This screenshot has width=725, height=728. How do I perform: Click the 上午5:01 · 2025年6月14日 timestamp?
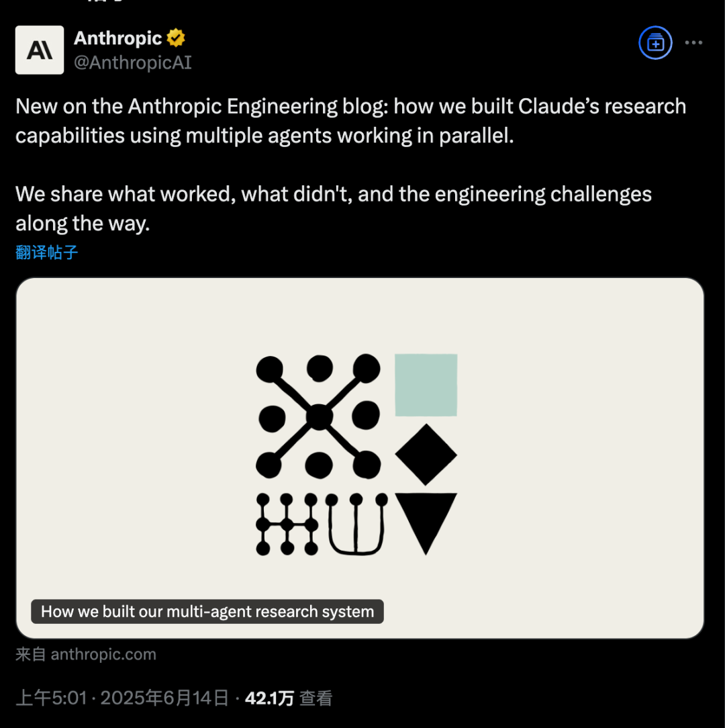point(122,698)
